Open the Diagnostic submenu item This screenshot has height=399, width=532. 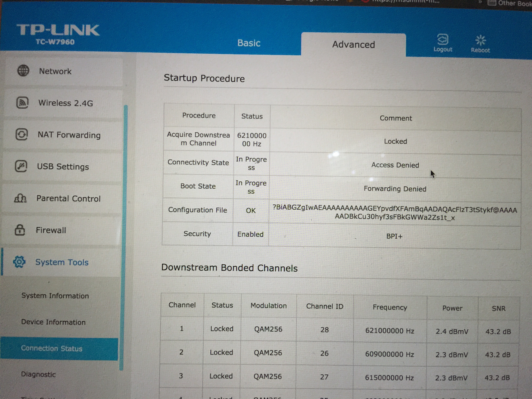click(x=38, y=374)
